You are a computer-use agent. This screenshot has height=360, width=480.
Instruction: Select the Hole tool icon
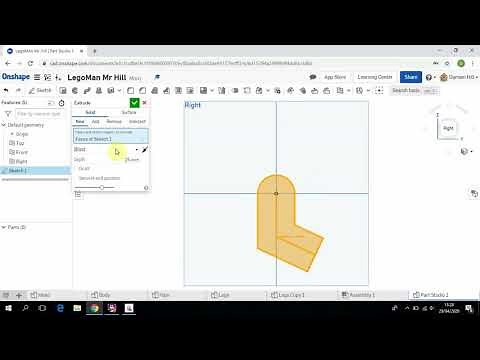[190, 90]
